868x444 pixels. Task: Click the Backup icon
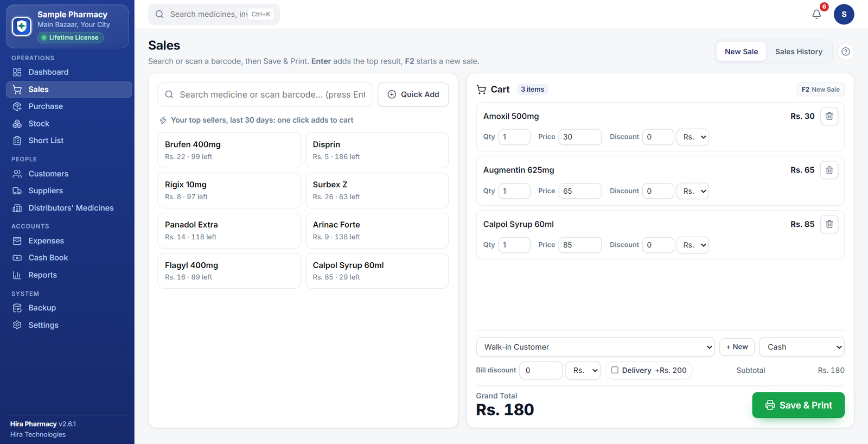[x=17, y=308]
